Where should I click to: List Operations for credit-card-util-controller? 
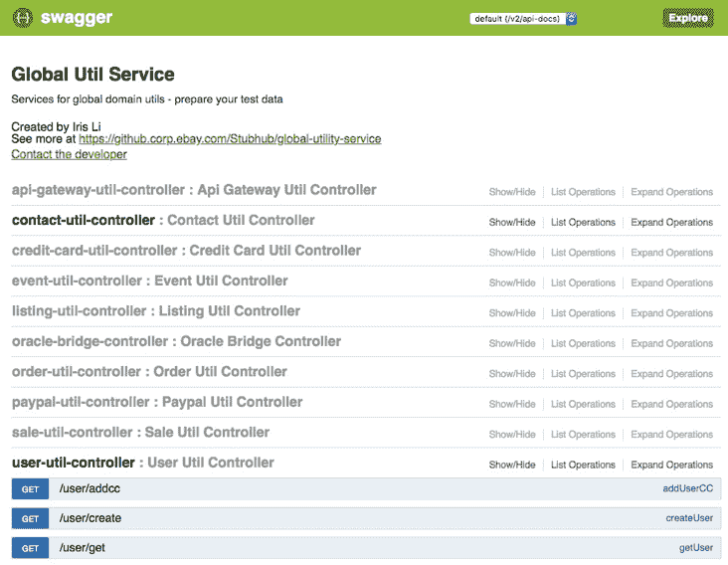583,253
